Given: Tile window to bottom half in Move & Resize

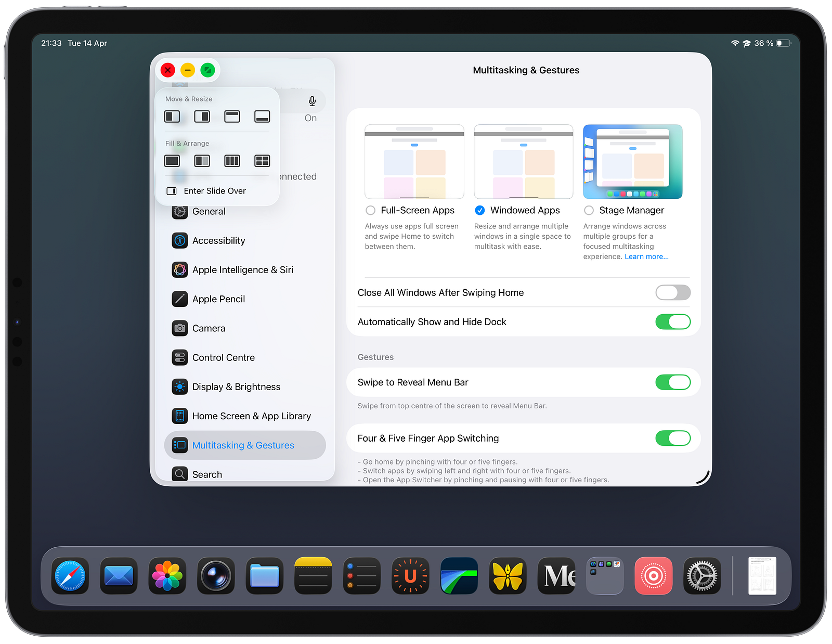Looking at the screenshot, I should tap(262, 117).
